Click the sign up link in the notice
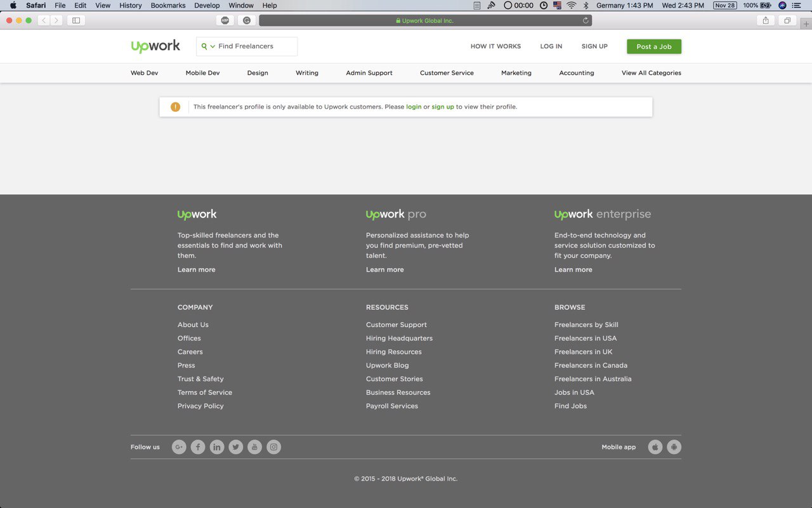Screen dimensions: 812x508 point(443,107)
